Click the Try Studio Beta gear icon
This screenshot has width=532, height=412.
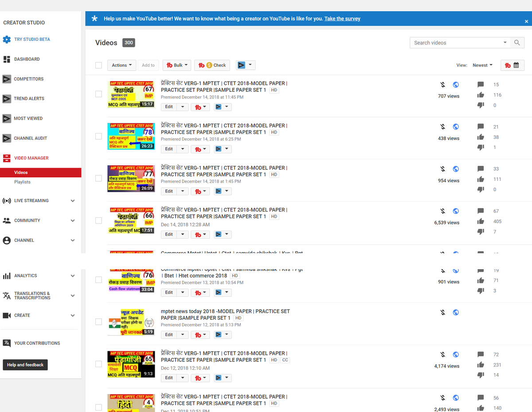[x=7, y=39]
